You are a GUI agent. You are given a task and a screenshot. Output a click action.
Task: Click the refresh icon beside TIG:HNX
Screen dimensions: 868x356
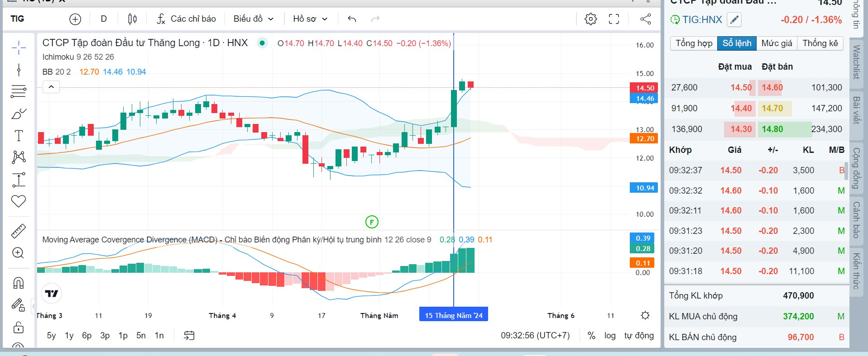pos(675,20)
